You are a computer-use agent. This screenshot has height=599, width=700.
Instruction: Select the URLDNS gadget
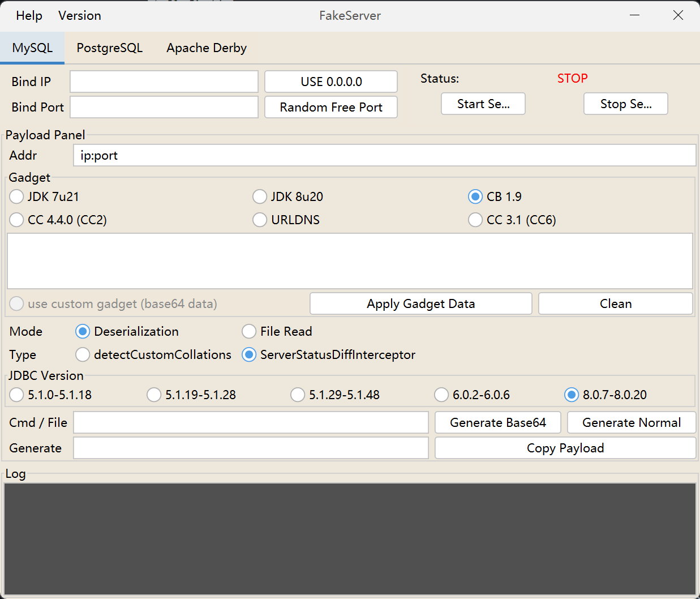286,220
